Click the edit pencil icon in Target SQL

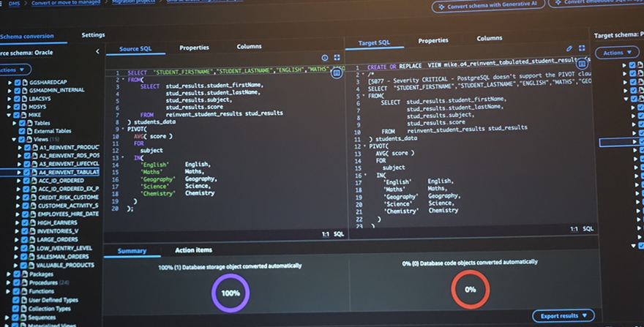click(x=570, y=48)
